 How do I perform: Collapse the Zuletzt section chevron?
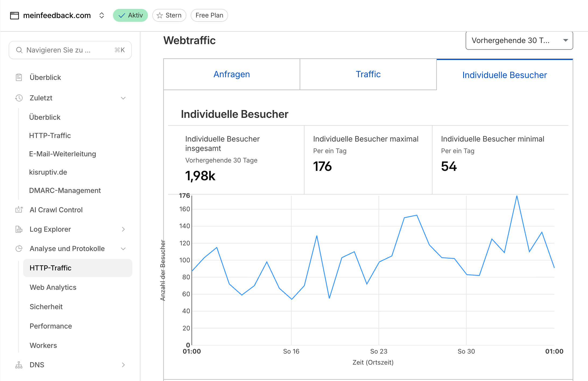(123, 98)
